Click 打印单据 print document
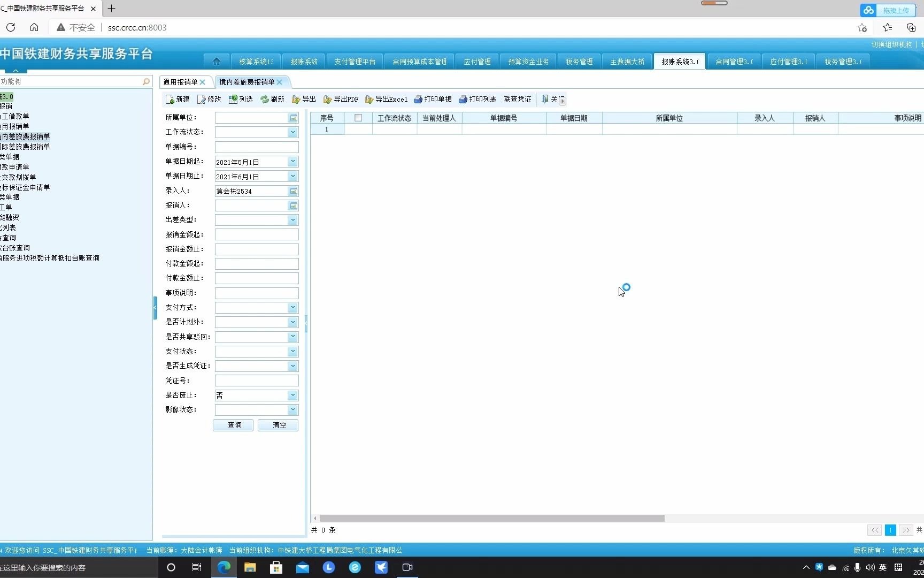 coord(433,100)
